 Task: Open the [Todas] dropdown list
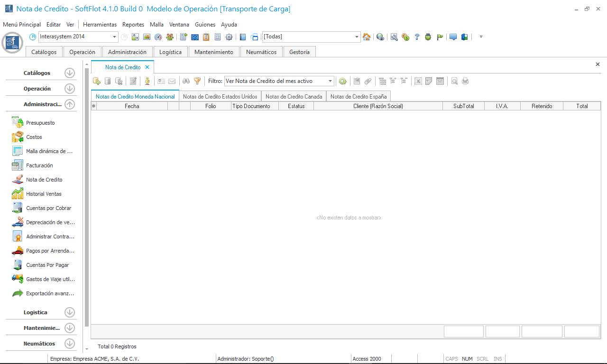pyautogui.click(x=357, y=37)
